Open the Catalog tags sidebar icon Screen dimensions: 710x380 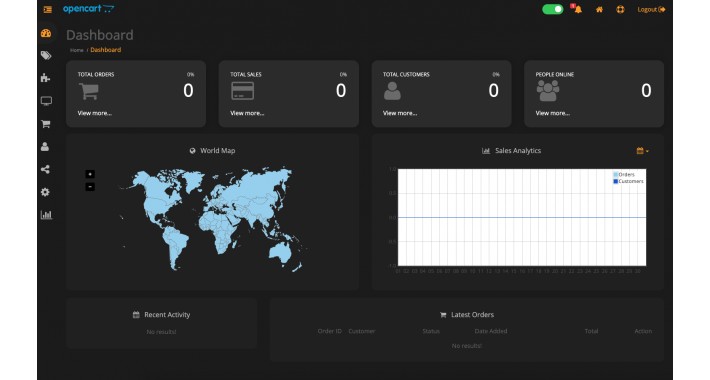coord(46,55)
